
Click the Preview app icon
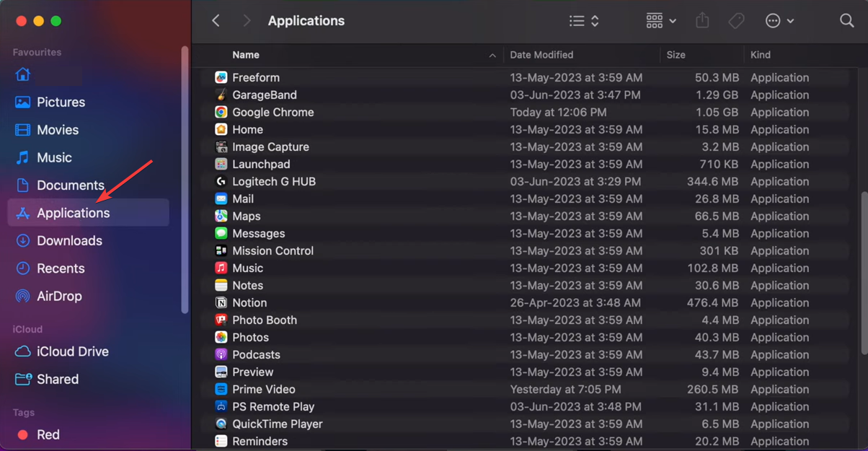pyautogui.click(x=221, y=372)
